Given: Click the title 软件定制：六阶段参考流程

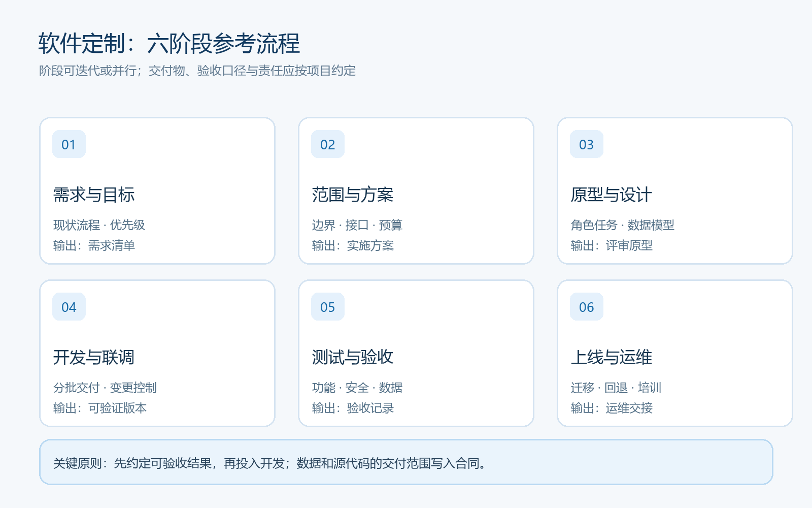Looking at the screenshot, I should coord(169,44).
